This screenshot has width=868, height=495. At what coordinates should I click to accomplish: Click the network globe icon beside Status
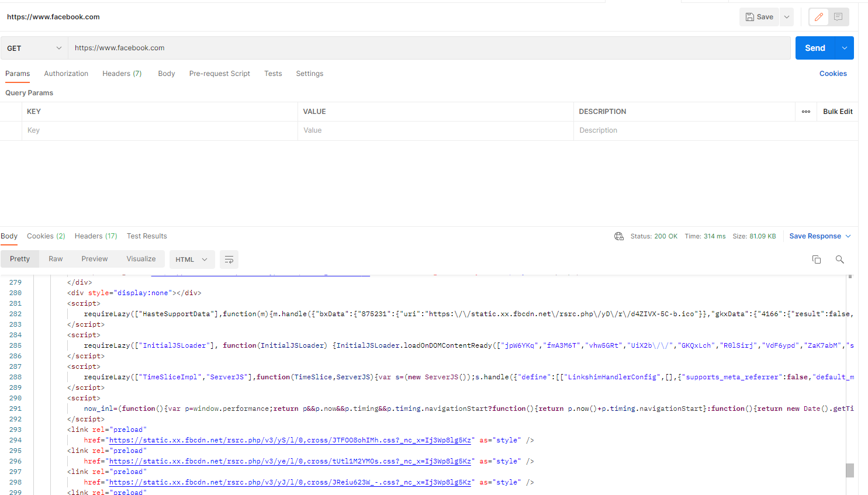click(x=619, y=236)
